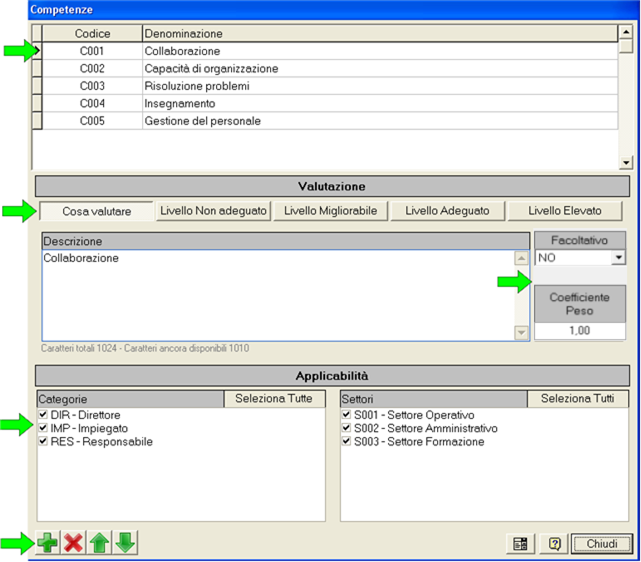Viewport: 641px width, 562px height.
Task: Click the Coefficiente Peso value field
Action: 580,331
